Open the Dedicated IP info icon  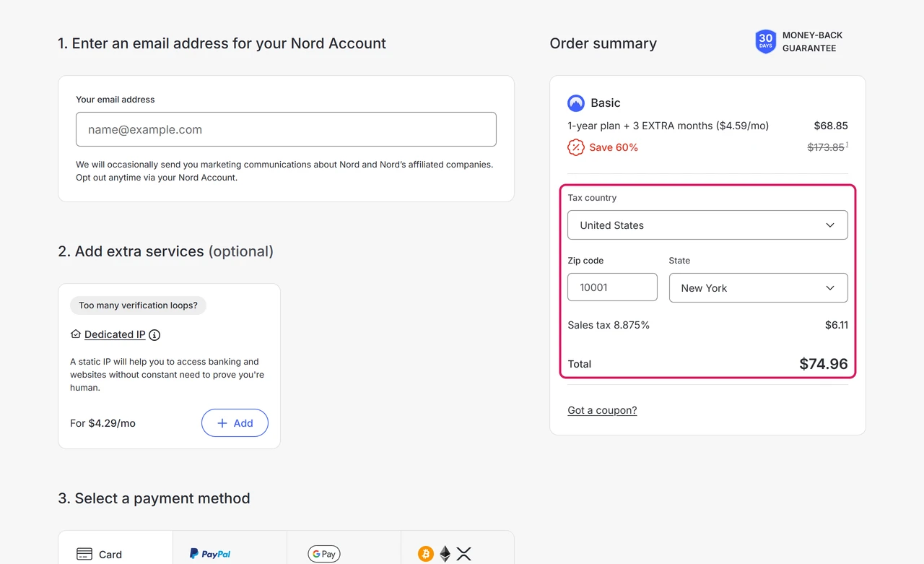tap(154, 335)
